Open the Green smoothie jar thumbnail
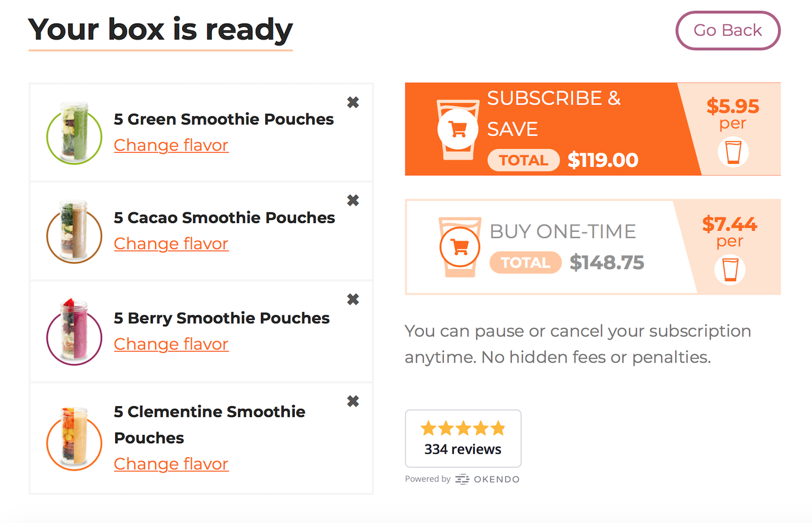The image size is (812, 523). (x=74, y=133)
